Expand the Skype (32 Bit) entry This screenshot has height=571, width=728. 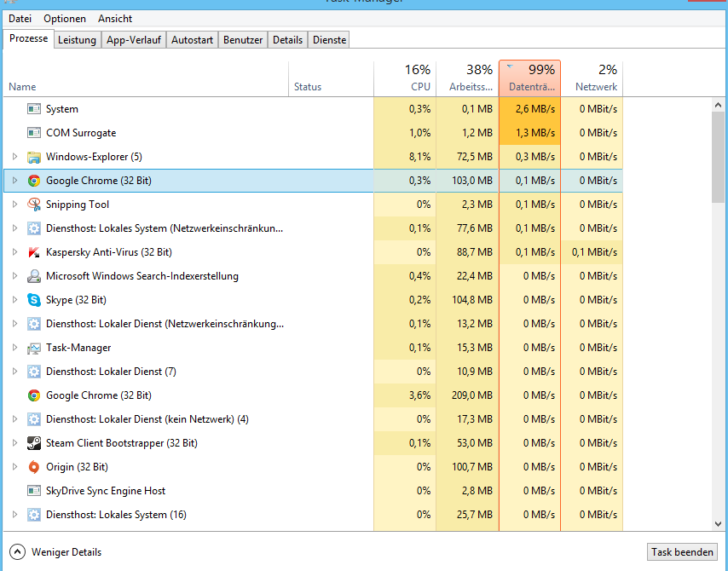coord(14,300)
